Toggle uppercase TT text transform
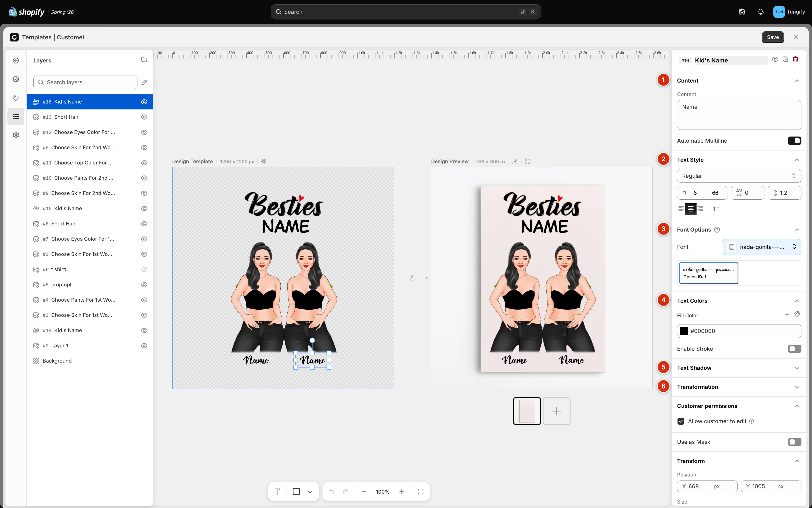This screenshot has width=812, height=508. click(x=716, y=209)
